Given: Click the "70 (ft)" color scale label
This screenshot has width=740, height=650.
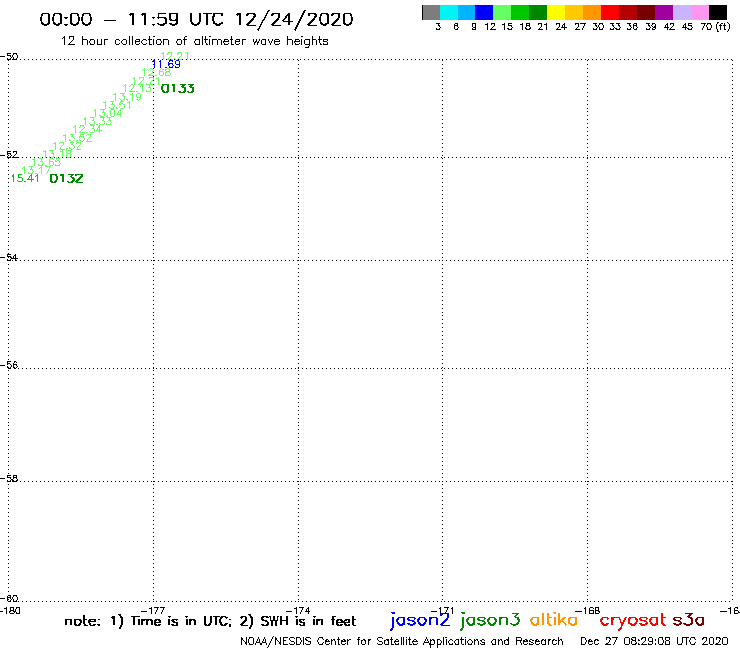Looking at the screenshot, I should click(x=715, y=26).
